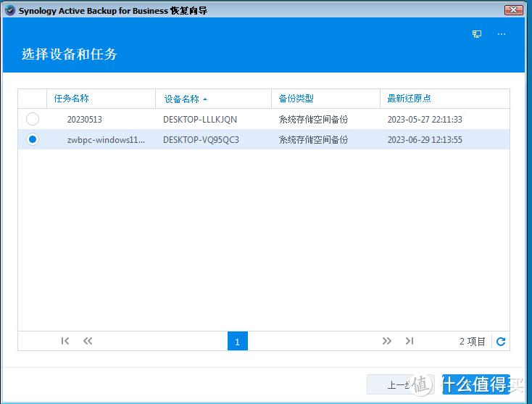Image resolution: width=532 pixels, height=404 pixels.
Task: Go to last page arrow
Action: 410,341
